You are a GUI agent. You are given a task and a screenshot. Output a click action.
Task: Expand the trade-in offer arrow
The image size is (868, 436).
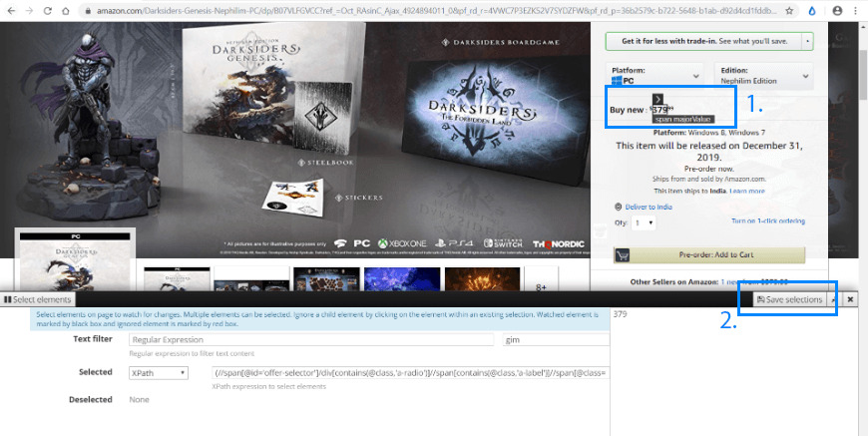click(x=807, y=42)
